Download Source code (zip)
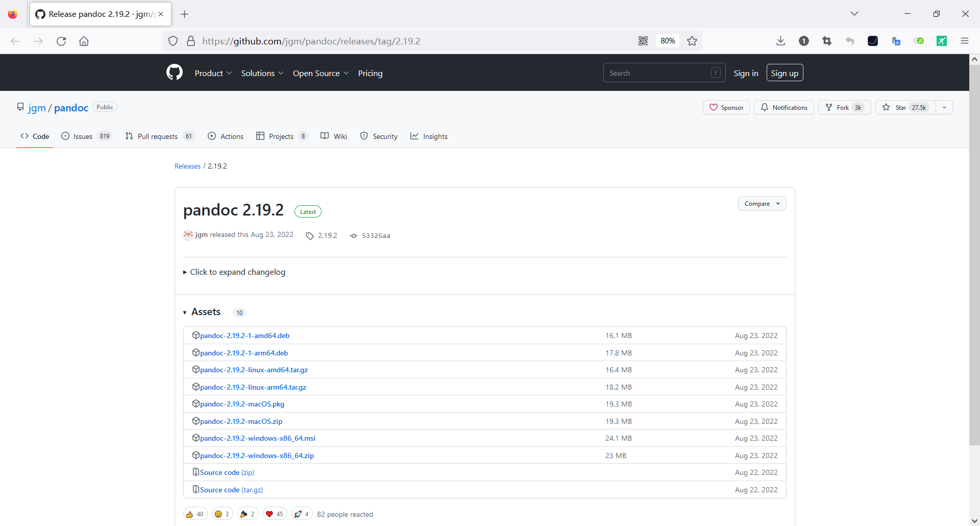The height and width of the screenshot is (526, 980). click(x=227, y=473)
